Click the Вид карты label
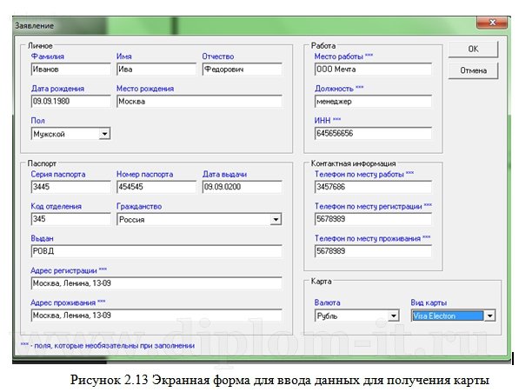 429,302
